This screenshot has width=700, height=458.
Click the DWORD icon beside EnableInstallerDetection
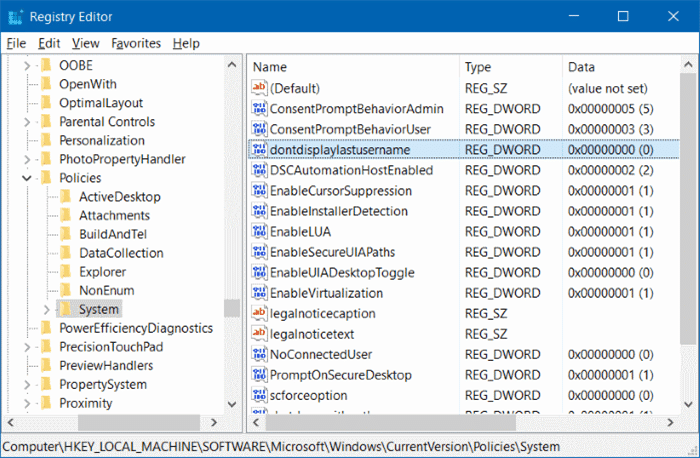coord(259,211)
